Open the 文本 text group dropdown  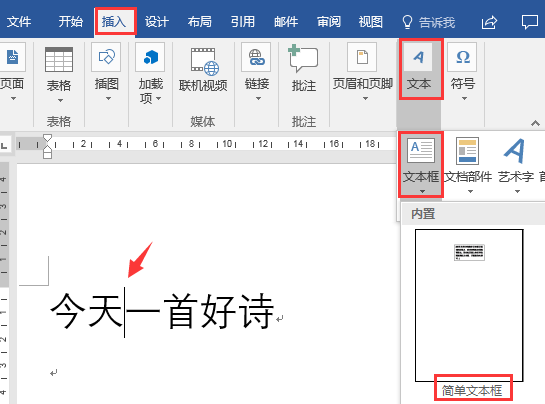tap(420, 69)
